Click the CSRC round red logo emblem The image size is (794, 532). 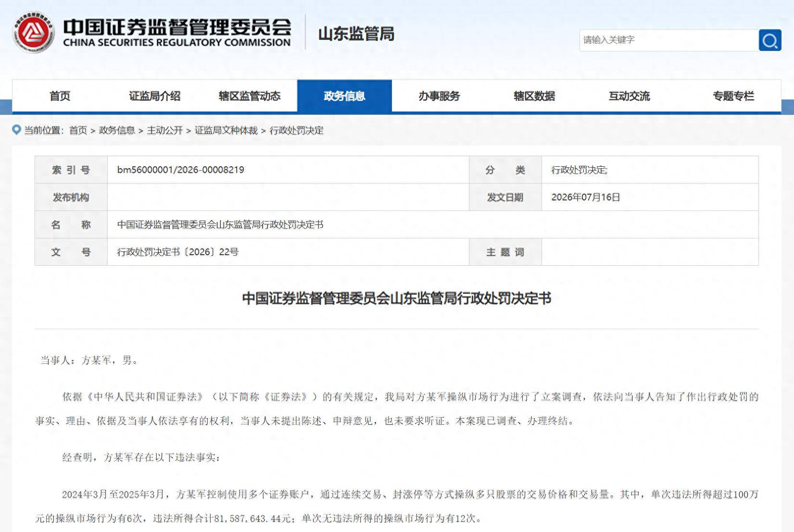[33, 33]
